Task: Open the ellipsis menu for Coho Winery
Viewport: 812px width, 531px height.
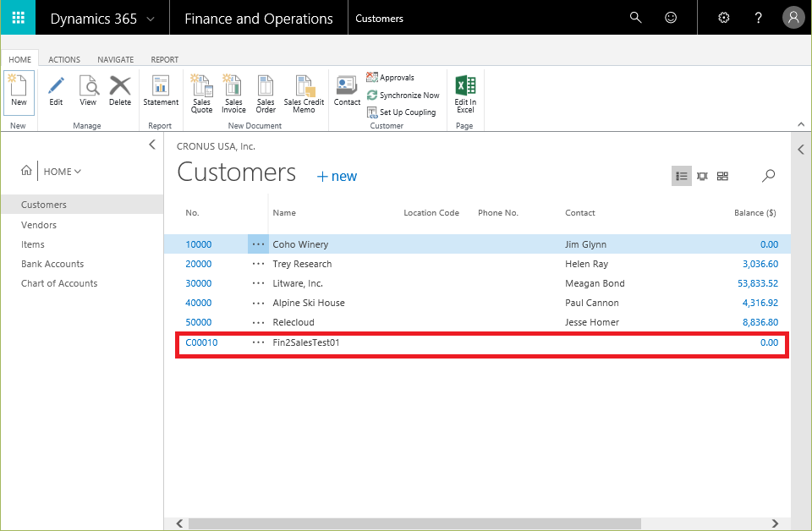Action: [258, 244]
